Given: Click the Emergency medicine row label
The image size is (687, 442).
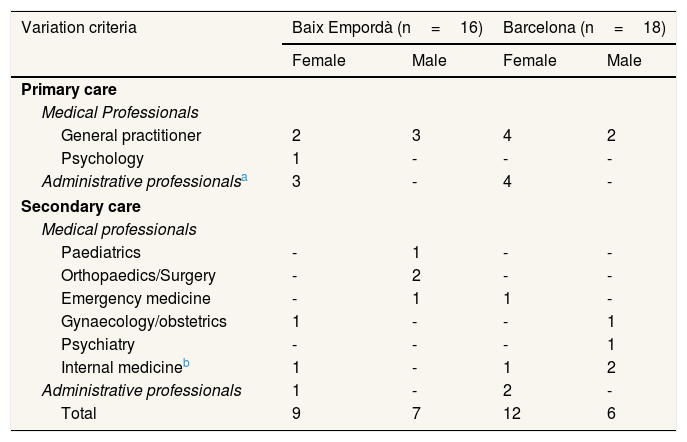Looking at the screenshot, I should click(x=134, y=298).
